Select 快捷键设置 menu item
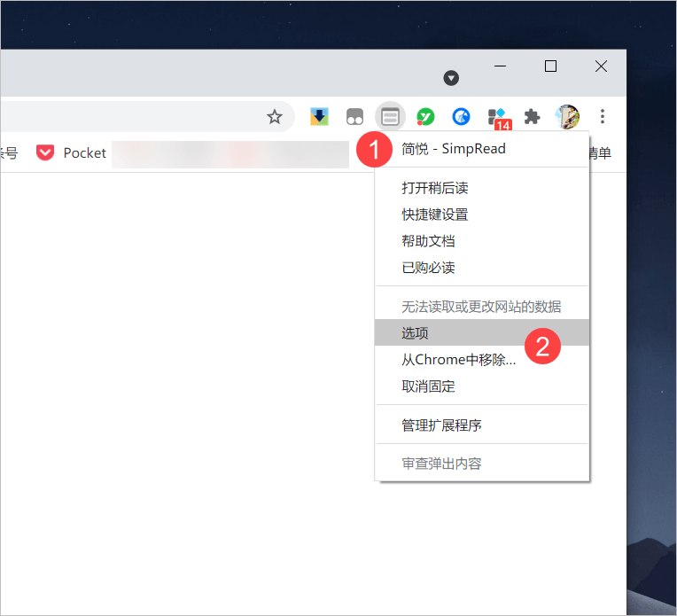677x616 pixels. point(482,214)
